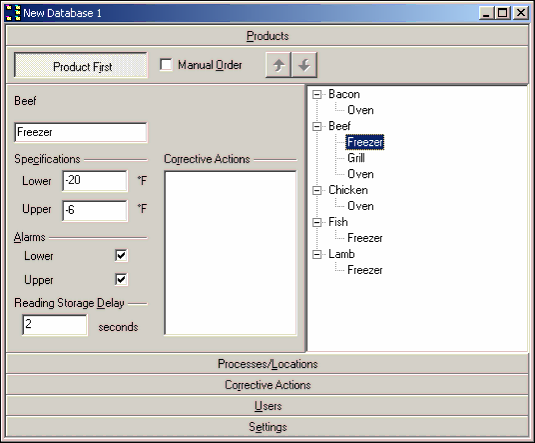The width and height of the screenshot is (535, 443).
Task: Enable the Manual Order checkbox
Action: coord(166,65)
